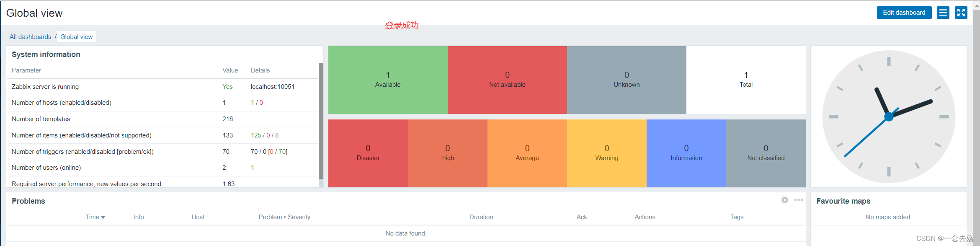Screen dimensions: 980x246
Task: Select the Not classified severity tile
Action: (x=766, y=153)
